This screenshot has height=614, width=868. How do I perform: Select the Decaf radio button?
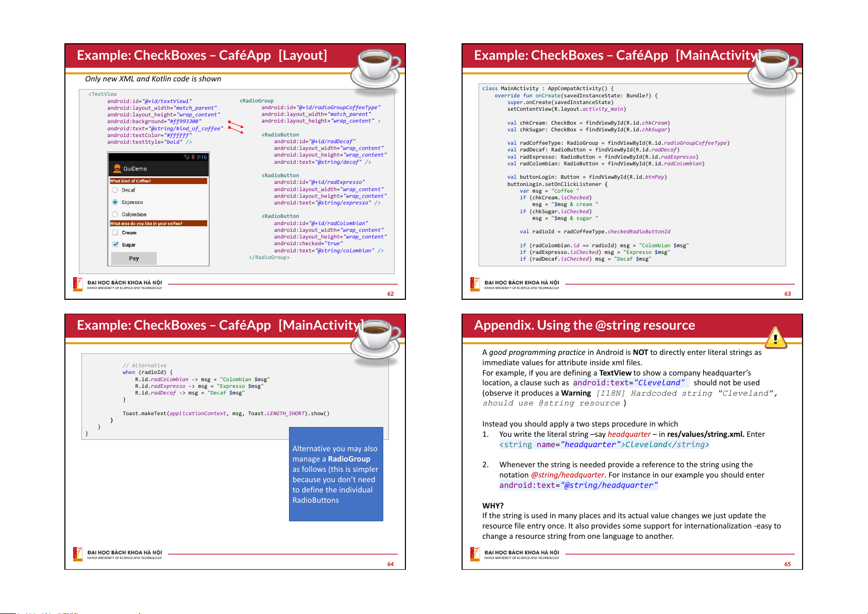[115, 190]
